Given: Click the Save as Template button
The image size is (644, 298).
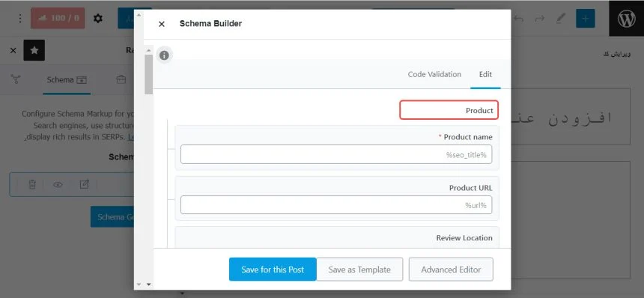Looking at the screenshot, I should (x=359, y=270).
